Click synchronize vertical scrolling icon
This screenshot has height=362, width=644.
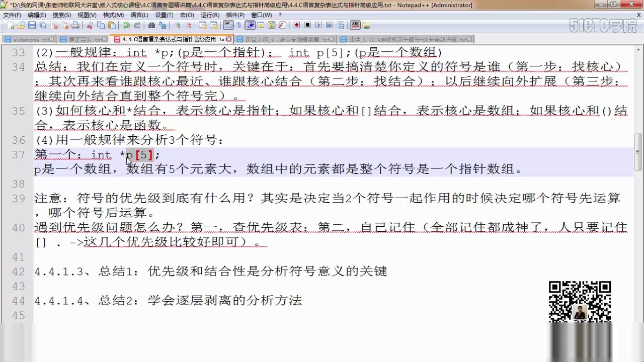click(203, 25)
